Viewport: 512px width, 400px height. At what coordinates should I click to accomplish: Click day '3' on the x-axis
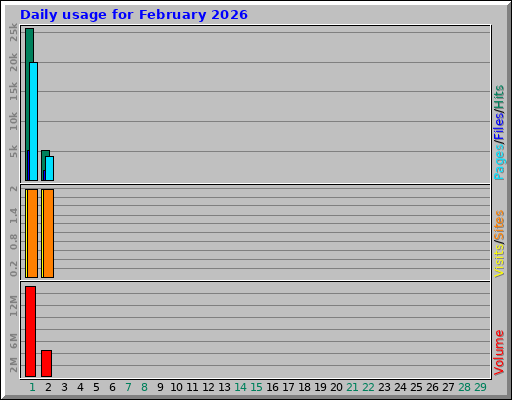click(64, 387)
